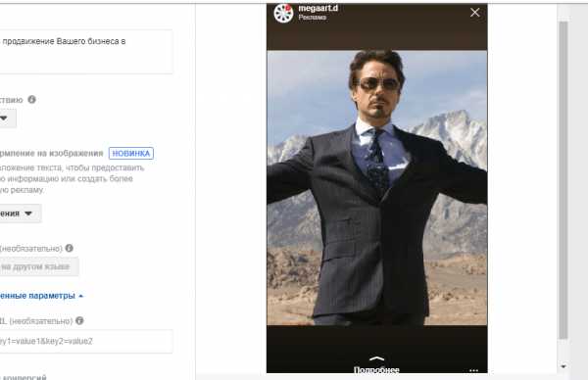Open info tooltip next to call-to-action label

pyautogui.click(x=32, y=99)
